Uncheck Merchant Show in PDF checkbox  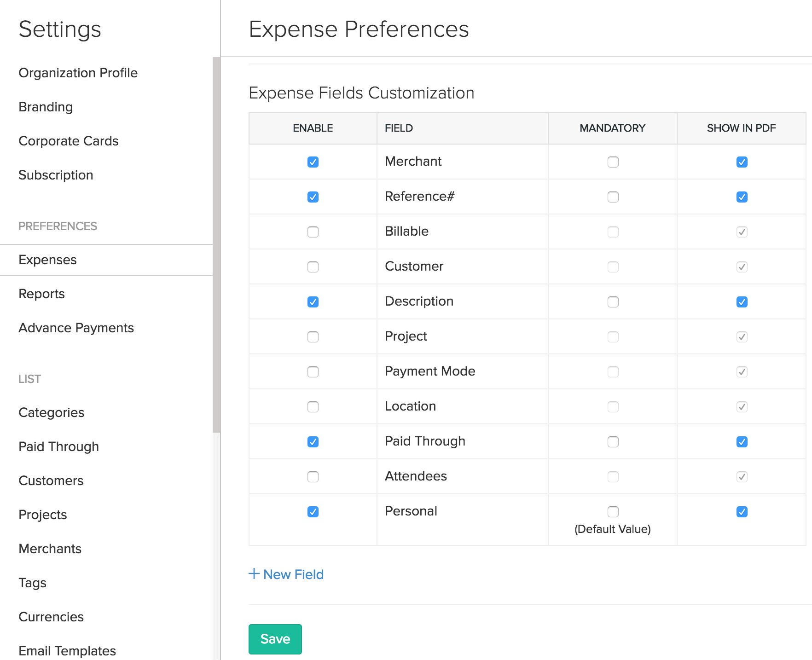pyautogui.click(x=742, y=162)
